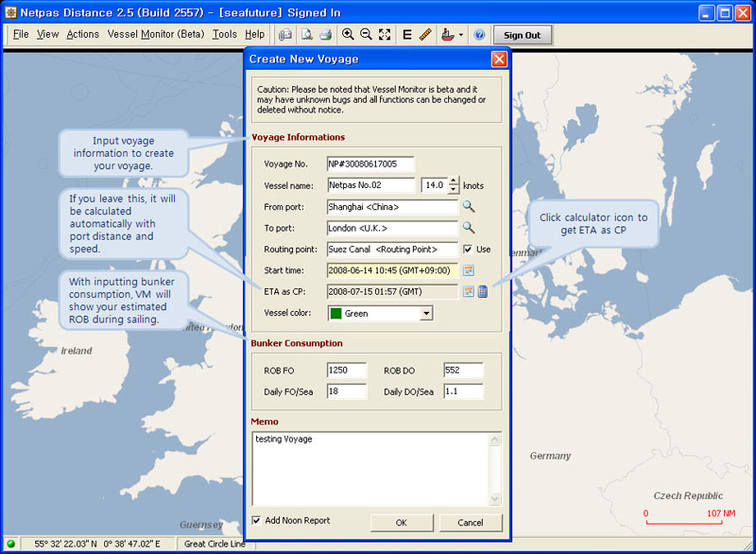This screenshot has width=756, height=554.
Task: Click the coordinates readout in the status bar
Action: pos(97,544)
